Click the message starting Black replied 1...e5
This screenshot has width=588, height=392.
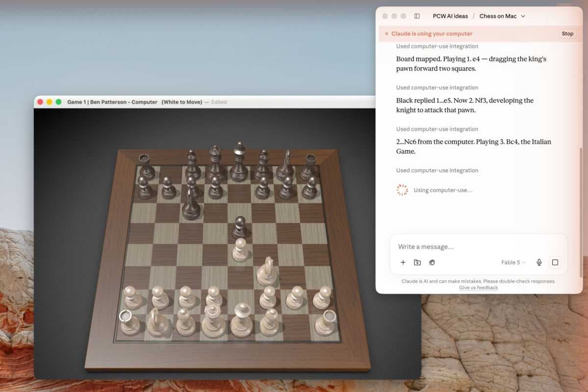(x=465, y=105)
